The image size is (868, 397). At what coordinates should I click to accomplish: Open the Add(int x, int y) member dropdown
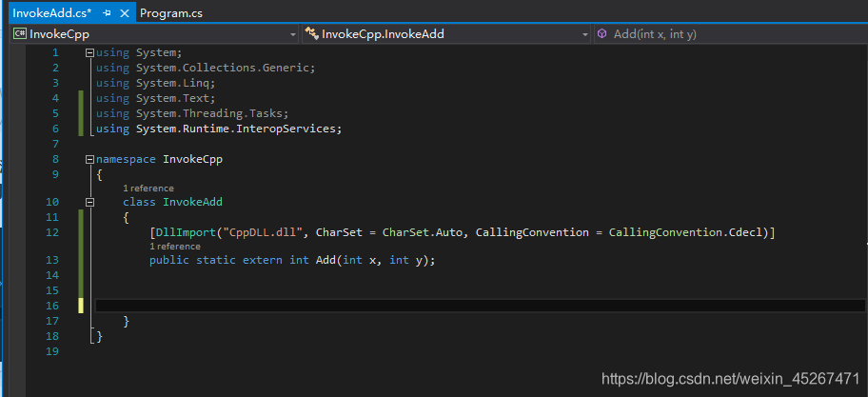(731, 34)
